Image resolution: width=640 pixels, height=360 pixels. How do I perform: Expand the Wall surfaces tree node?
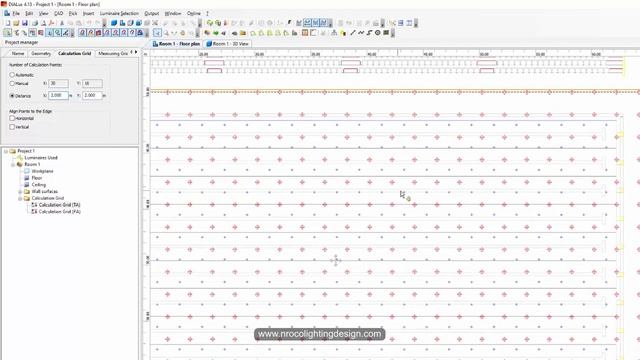pyautogui.click(x=20, y=191)
